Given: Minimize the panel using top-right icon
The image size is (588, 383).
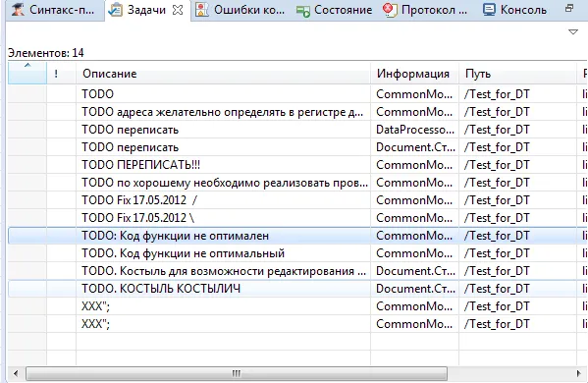Looking at the screenshot, I should [569, 8].
